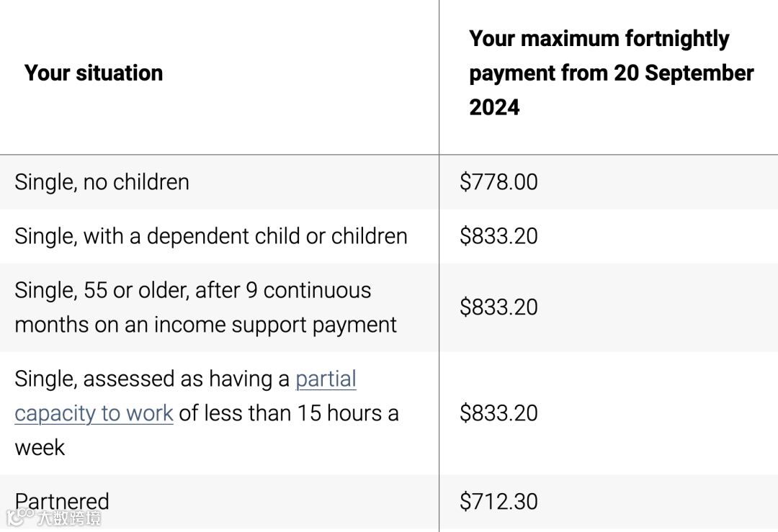The width and height of the screenshot is (778, 532).
Task: Click the maximum fortnightly payment header
Action: click(612, 73)
